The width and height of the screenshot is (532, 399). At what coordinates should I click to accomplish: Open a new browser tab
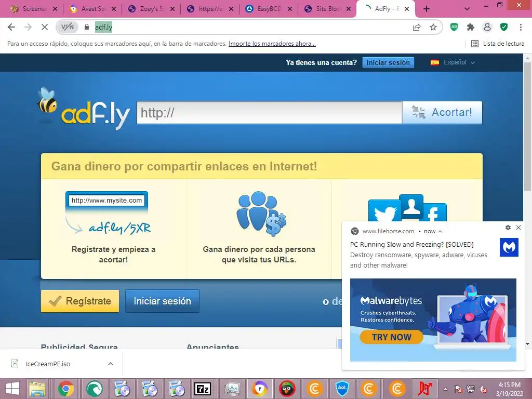point(427,9)
